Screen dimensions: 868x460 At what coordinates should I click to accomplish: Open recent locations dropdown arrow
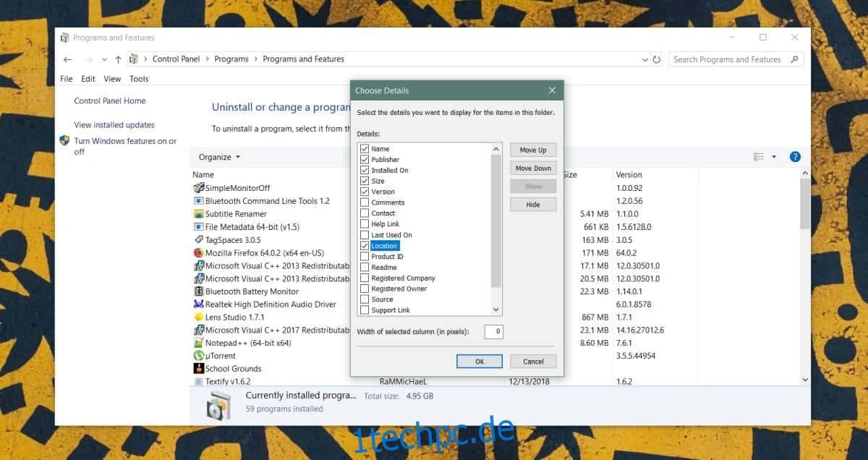[105, 59]
